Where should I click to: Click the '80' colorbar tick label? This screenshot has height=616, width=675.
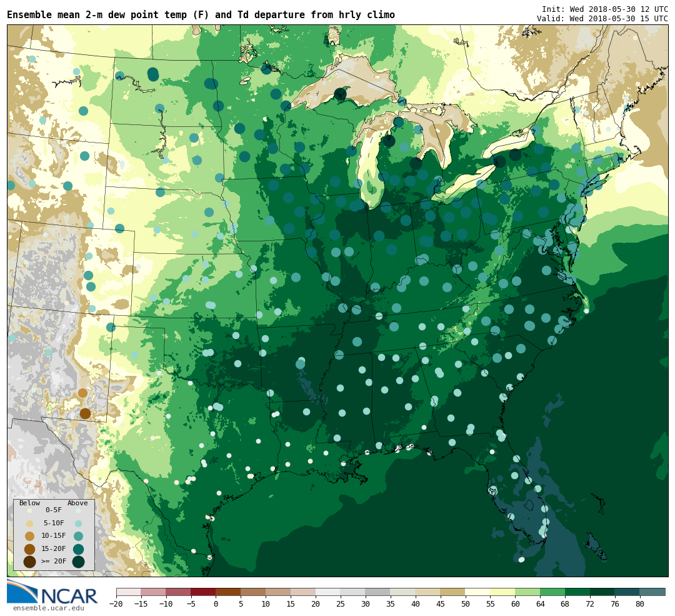pyautogui.click(x=640, y=604)
